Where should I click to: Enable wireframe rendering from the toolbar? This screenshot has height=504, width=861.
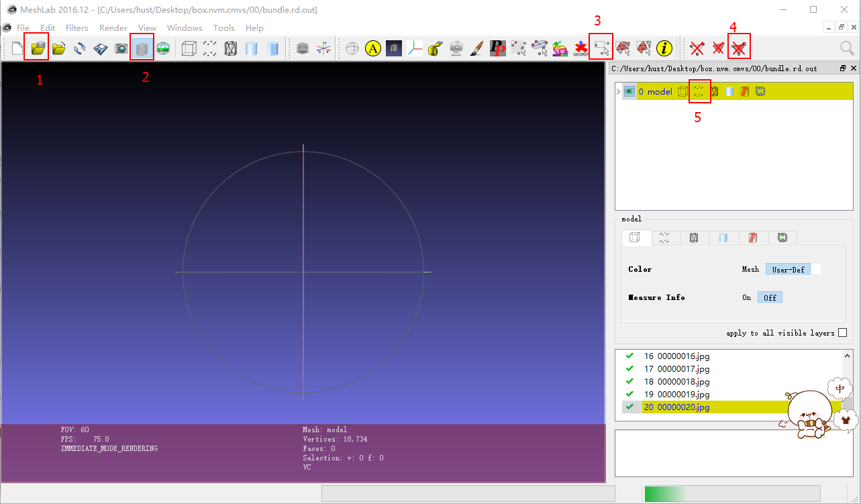pyautogui.click(x=230, y=48)
